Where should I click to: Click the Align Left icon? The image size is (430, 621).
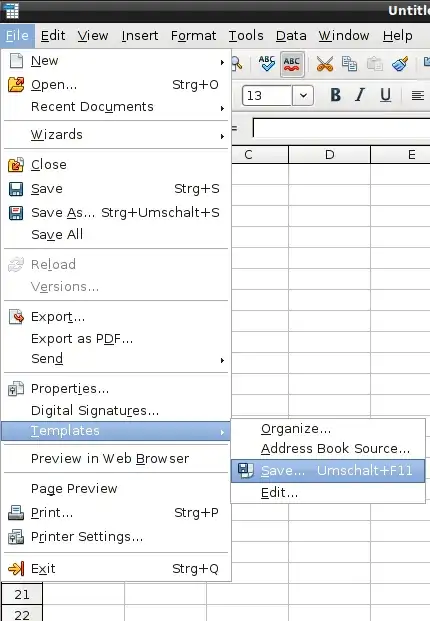pyautogui.click(x=418, y=95)
